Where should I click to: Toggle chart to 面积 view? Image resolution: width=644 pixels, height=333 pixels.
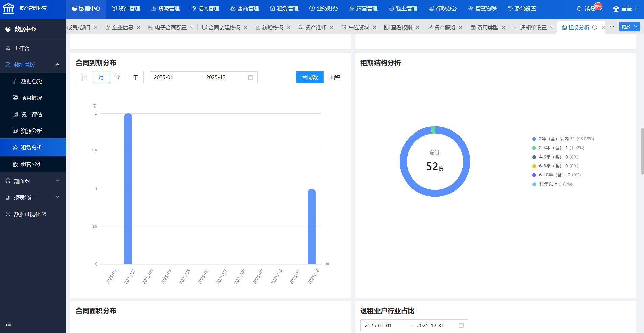click(x=335, y=77)
